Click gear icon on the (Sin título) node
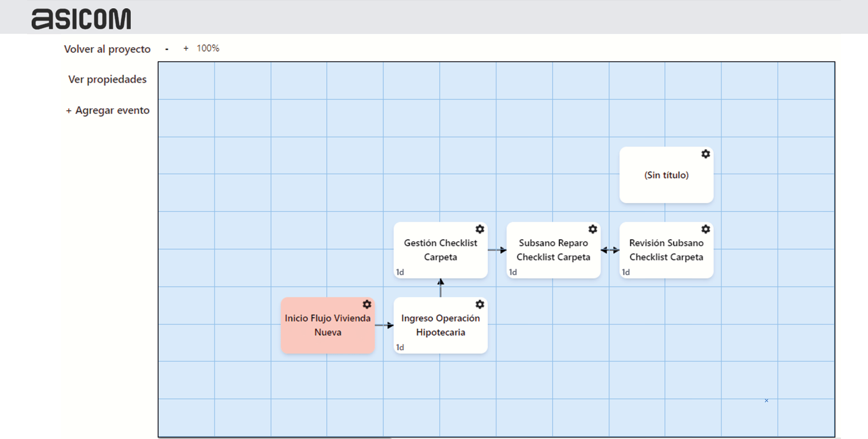 [705, 154]
